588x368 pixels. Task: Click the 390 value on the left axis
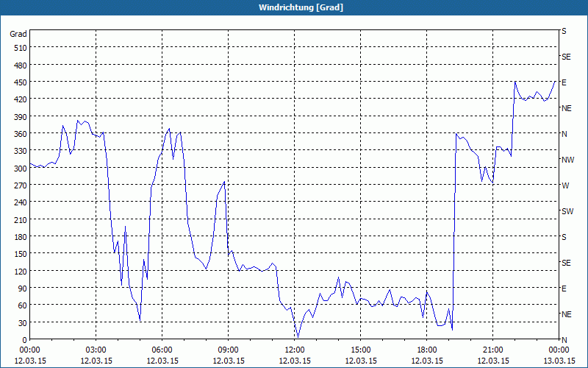21,117
